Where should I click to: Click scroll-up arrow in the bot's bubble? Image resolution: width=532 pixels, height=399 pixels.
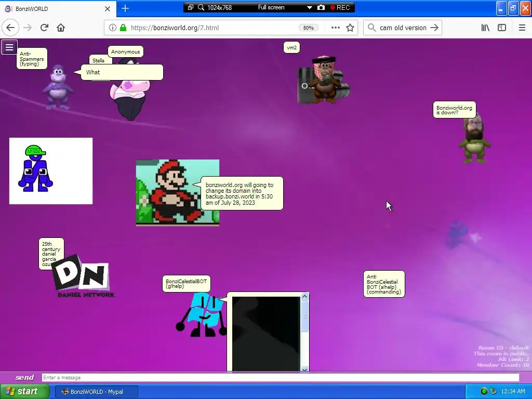click(x=304, y=297)
